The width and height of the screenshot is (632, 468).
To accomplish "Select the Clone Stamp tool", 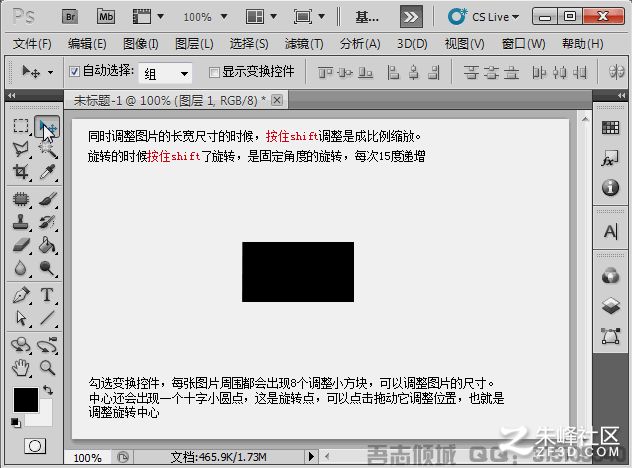I will [x=21, y=222].
